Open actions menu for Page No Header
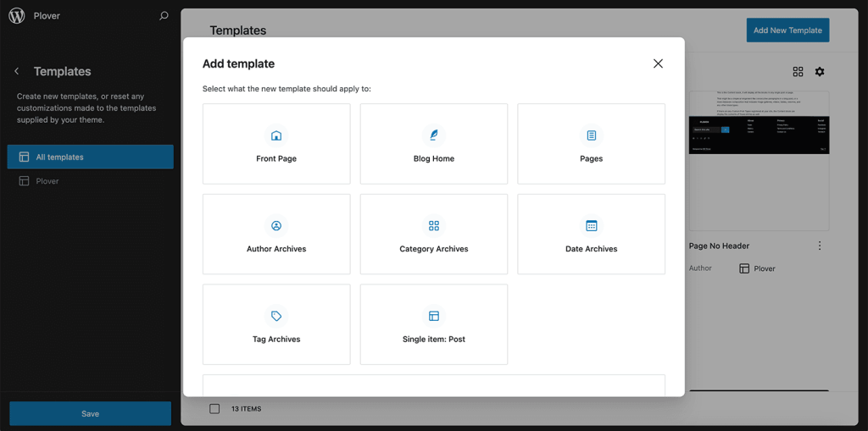Image resolution: width=868 pixels, height=431 pixels. coord(820,246)
